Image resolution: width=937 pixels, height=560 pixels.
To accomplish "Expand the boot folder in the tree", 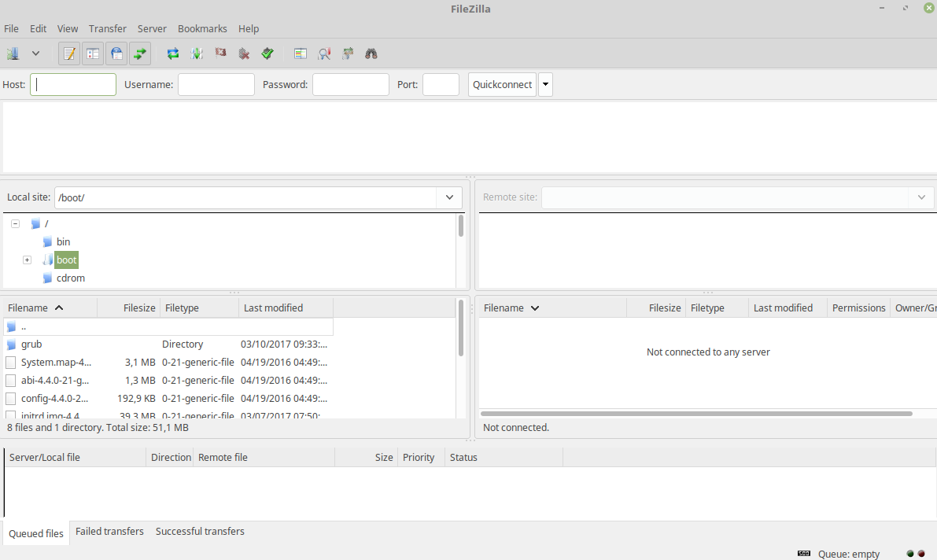I will pos(27,260).
